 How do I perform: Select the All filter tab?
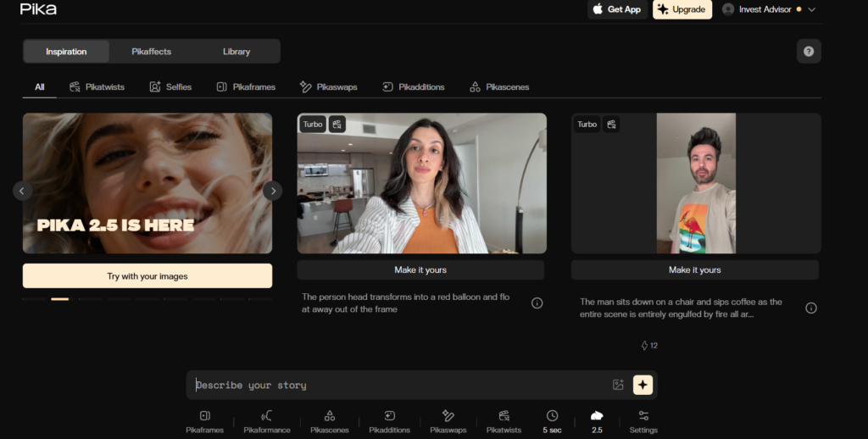[x=39, y=87]
